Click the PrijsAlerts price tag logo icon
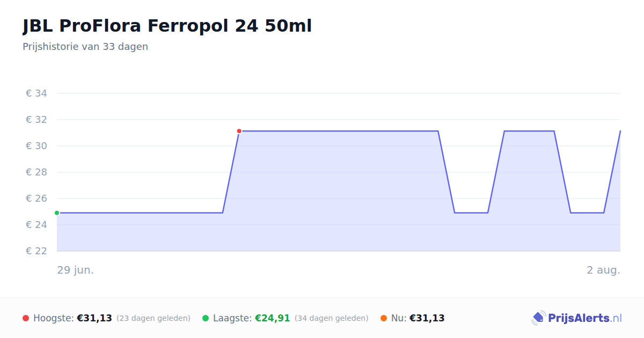Image resolution: width=644 pixels, height=338 pixels. (x=538, y=318)
